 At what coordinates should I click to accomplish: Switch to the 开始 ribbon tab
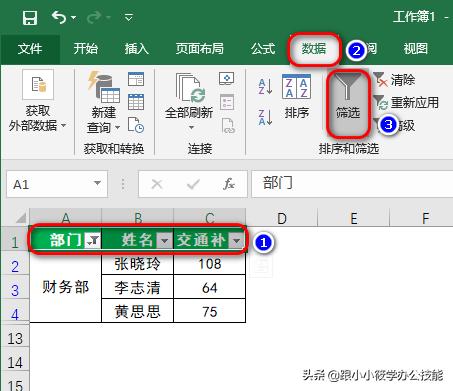pos(86,49)
